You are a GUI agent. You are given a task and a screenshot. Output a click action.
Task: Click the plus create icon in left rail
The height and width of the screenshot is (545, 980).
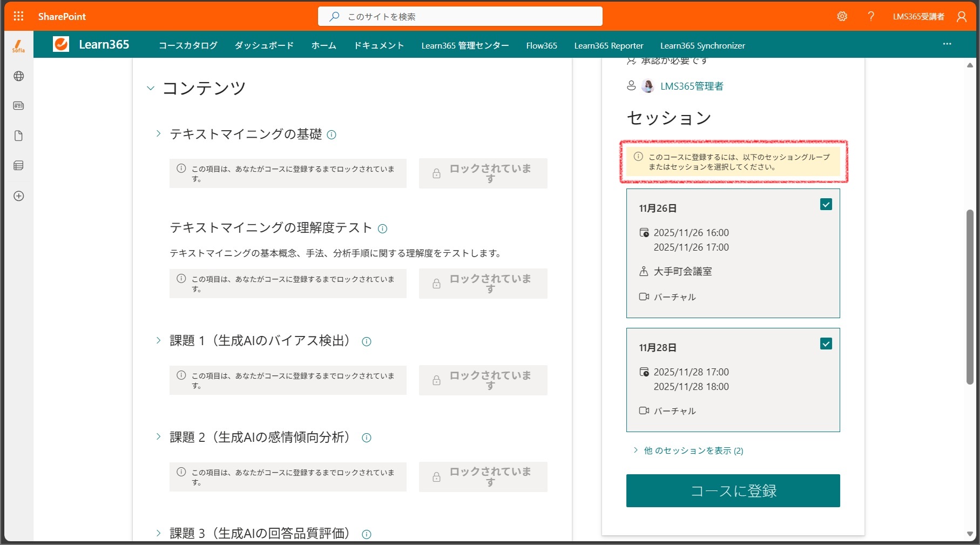(x=18, y=196)
